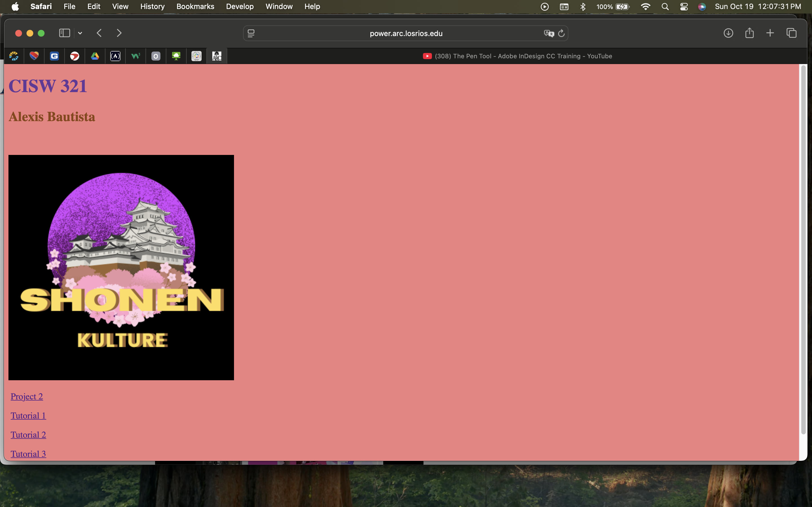The image size is (812, 507).
Task: Toggle the Wi-Fi status menu
Action: (645, 7)
